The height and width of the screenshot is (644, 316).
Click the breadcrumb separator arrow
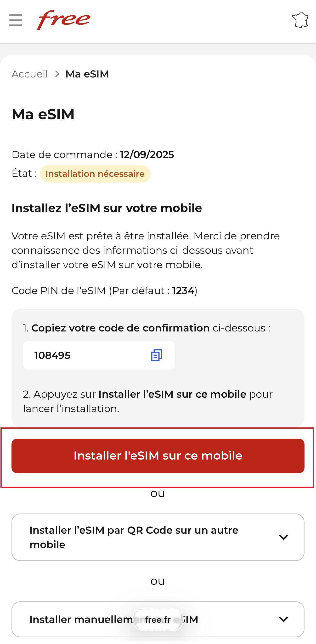pos(57,74)
